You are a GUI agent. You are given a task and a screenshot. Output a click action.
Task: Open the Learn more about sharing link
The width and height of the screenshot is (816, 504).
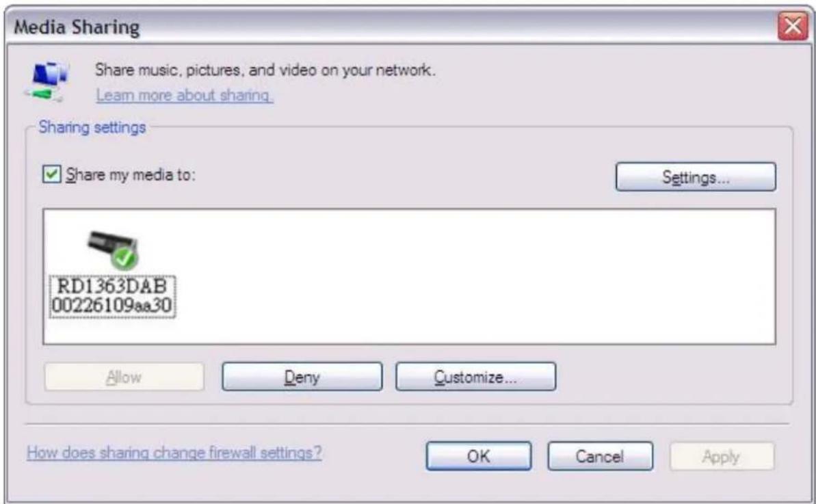[185, 95]
